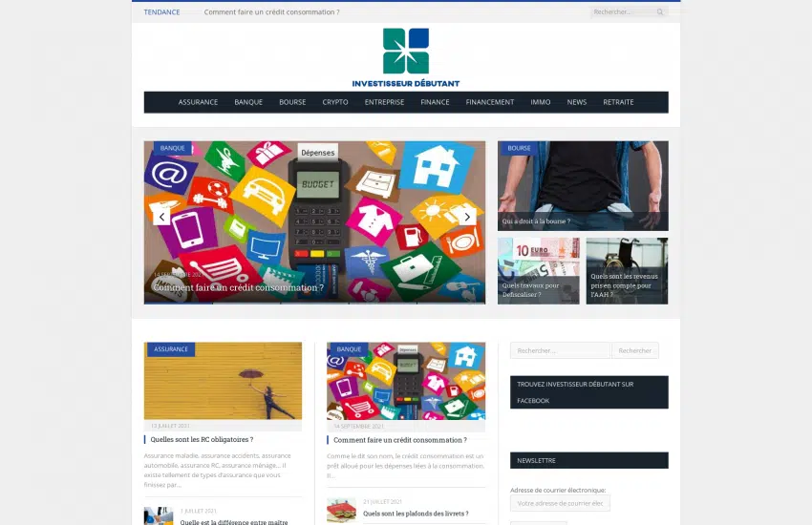Click the Investisseur Débutant logo
The width and height of the screenshot is (812, 525).
[405, 57]
